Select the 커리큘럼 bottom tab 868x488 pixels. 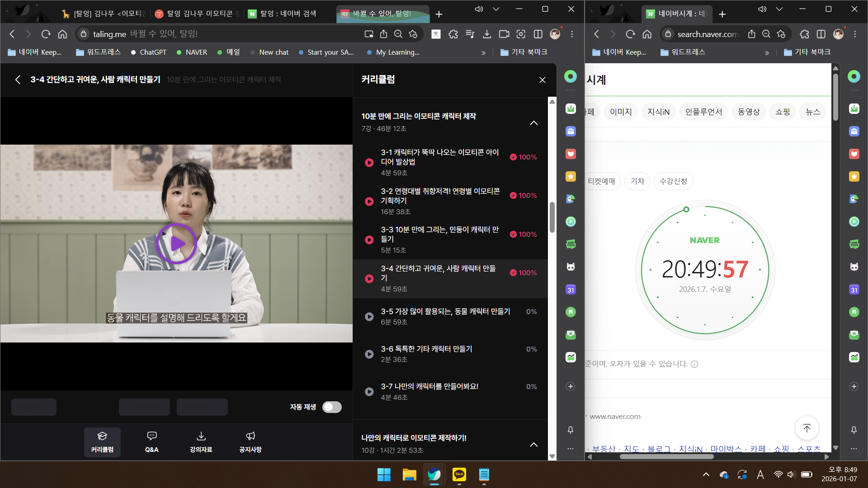102,442
